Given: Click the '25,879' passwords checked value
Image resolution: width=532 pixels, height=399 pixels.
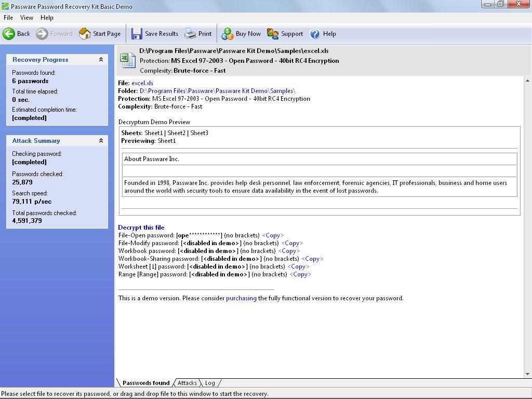Looking at the screenshot, I should (x=22, y=182).
